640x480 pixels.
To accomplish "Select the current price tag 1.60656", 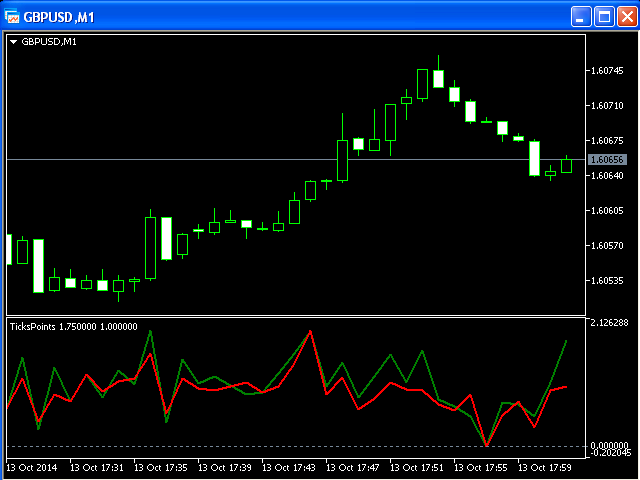I will coord(607,160).
